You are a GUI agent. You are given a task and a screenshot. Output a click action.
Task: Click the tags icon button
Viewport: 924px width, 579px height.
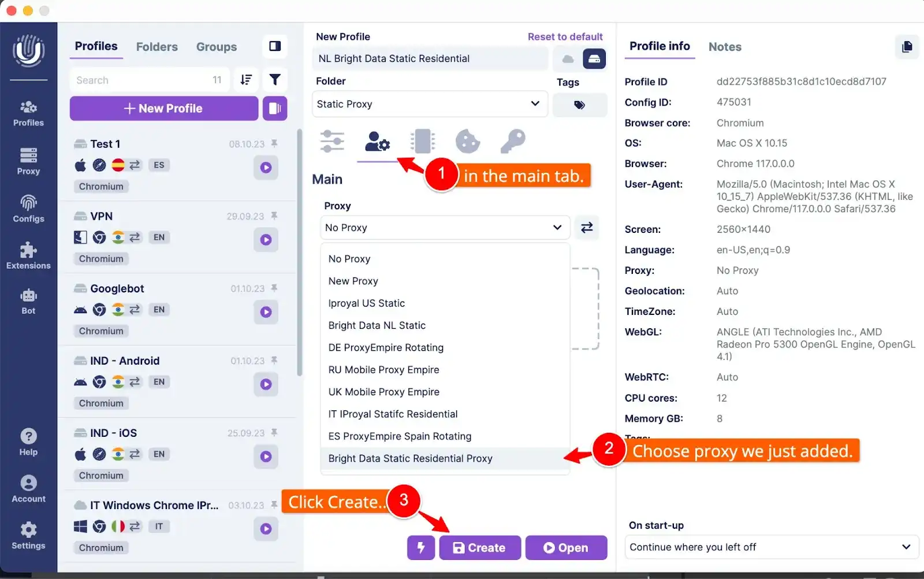click(x=580, y=105)
